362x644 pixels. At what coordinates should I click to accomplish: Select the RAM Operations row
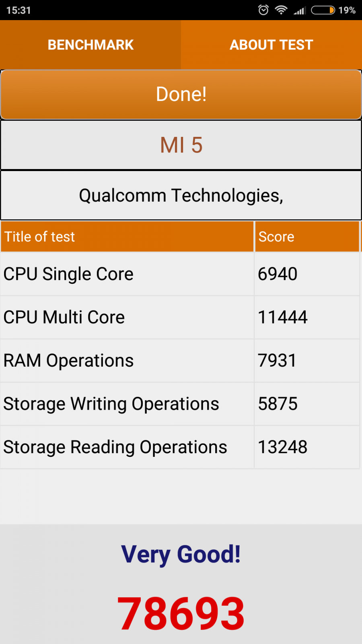coord(180,361)
